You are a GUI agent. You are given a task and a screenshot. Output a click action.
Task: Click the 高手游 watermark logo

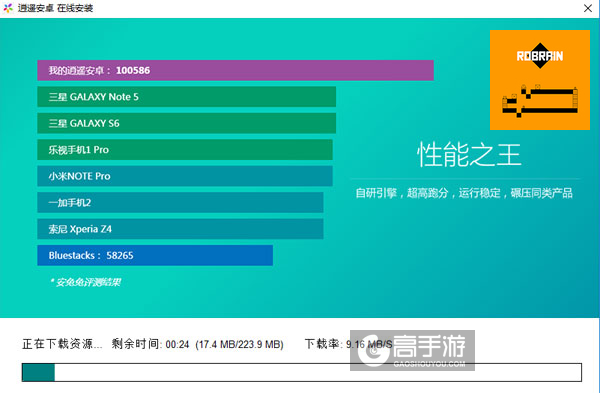(x=412, y=350)
